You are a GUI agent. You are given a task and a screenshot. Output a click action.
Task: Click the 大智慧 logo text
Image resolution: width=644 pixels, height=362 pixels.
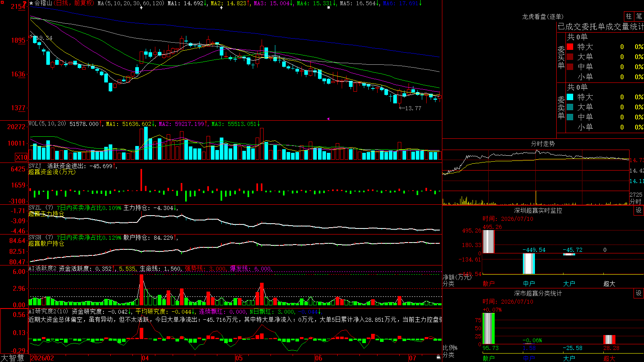tap(13, 358)
